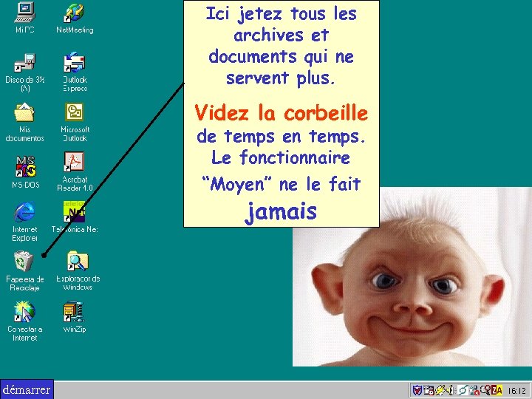Select the Papelera de Reciclaje icon
This screenshot has height=399, width=532.
24,262
